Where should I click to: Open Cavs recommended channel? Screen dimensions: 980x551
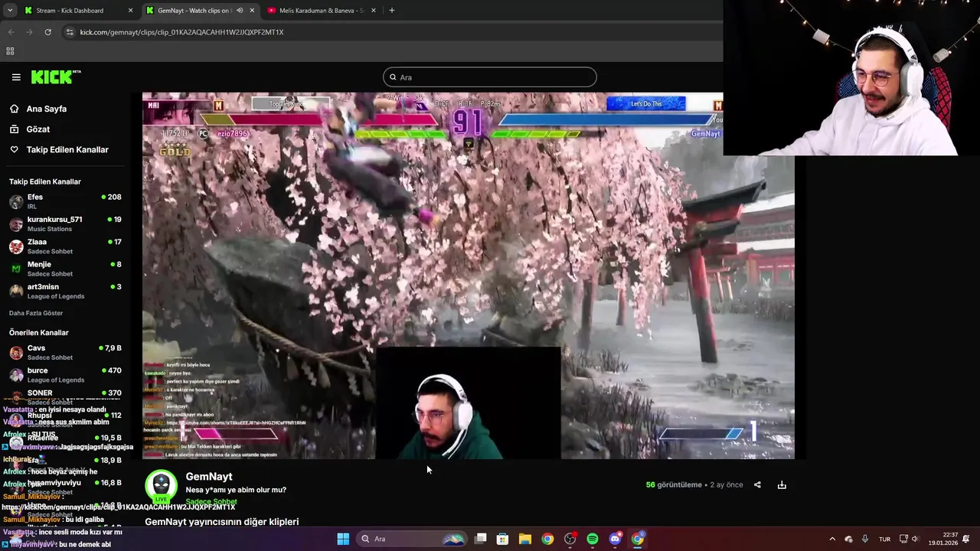(65, 353)
